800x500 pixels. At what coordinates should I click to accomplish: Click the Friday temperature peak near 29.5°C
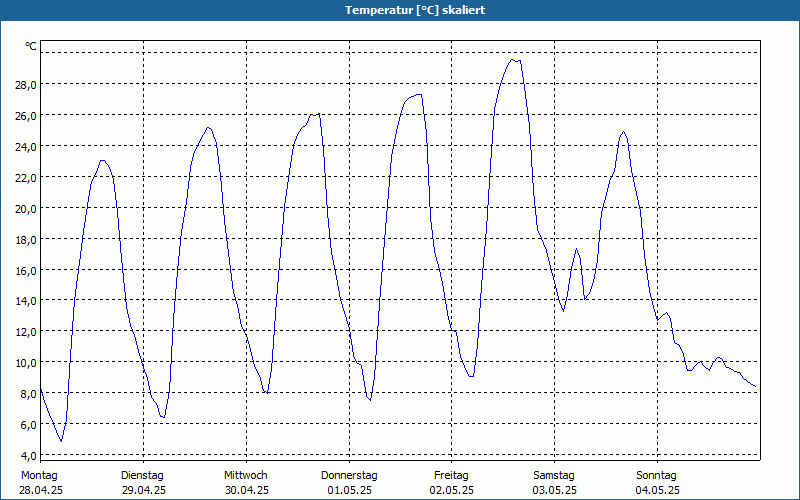513,60
